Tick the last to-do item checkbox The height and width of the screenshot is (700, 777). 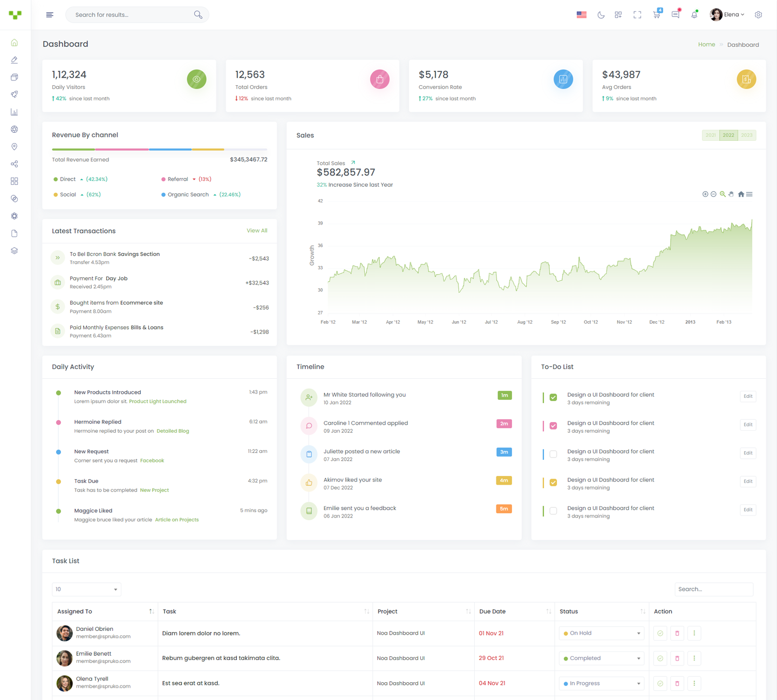point(553,511)
